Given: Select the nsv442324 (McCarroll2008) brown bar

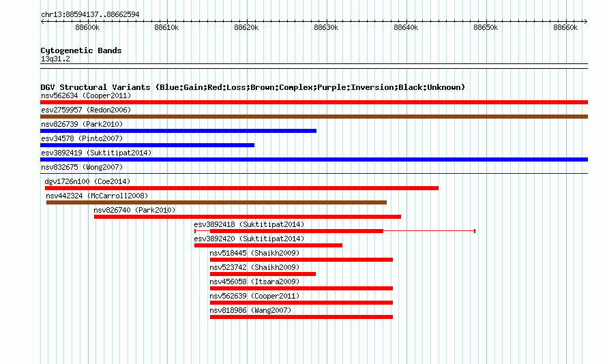Looking at the screenshot, I should point(216,202).
